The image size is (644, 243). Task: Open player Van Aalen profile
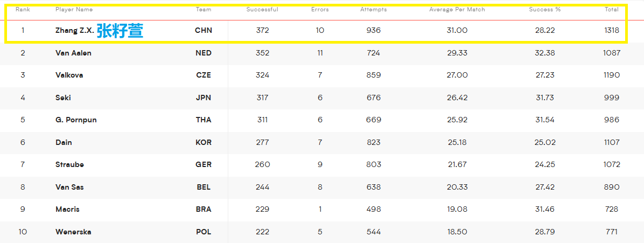coord(74,53)
